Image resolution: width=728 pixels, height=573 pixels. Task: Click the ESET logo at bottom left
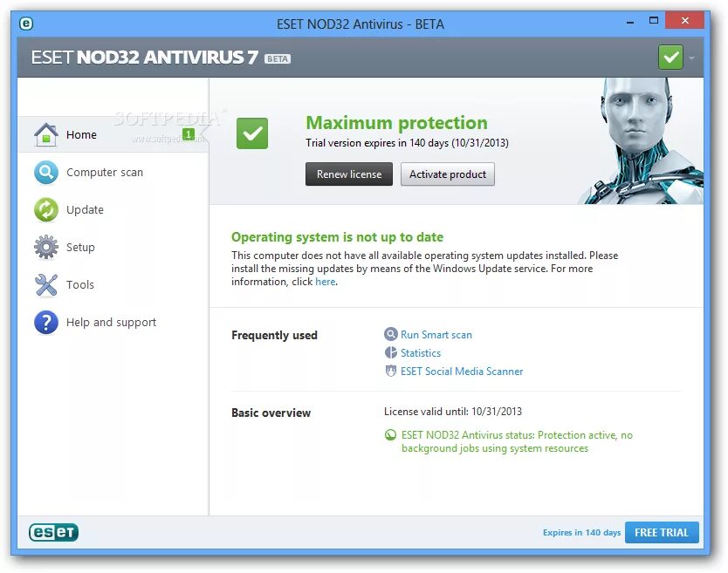click(53, 532)
